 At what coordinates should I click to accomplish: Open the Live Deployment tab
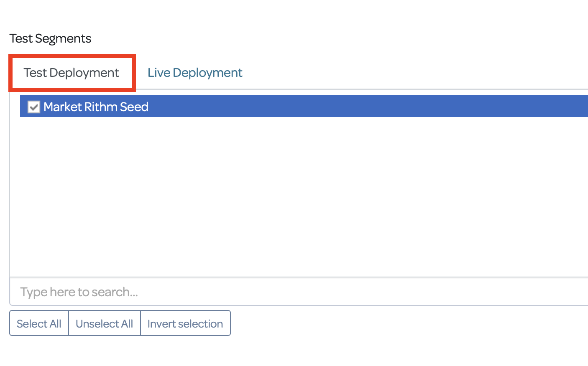coord(195,73)
